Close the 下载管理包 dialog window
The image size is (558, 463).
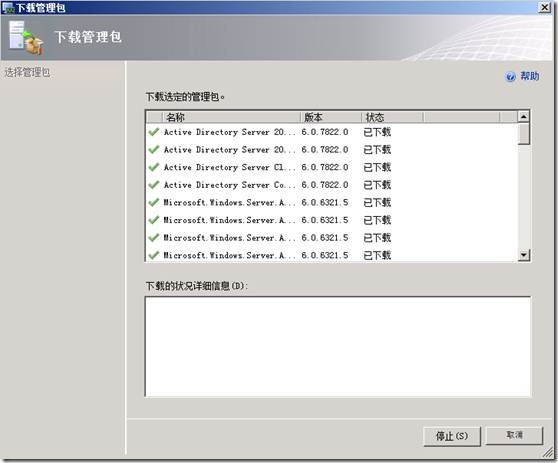pyautogui.click(x=545, y=7)
